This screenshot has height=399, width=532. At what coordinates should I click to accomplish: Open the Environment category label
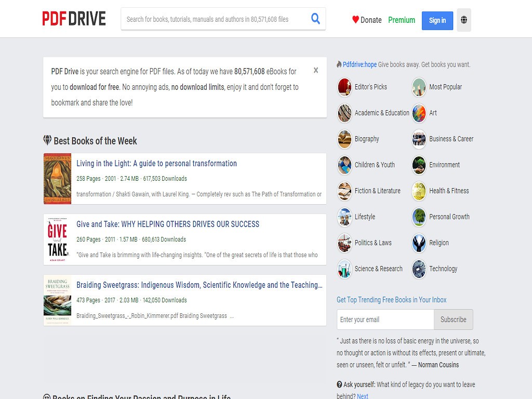click(x=445, y=165)
